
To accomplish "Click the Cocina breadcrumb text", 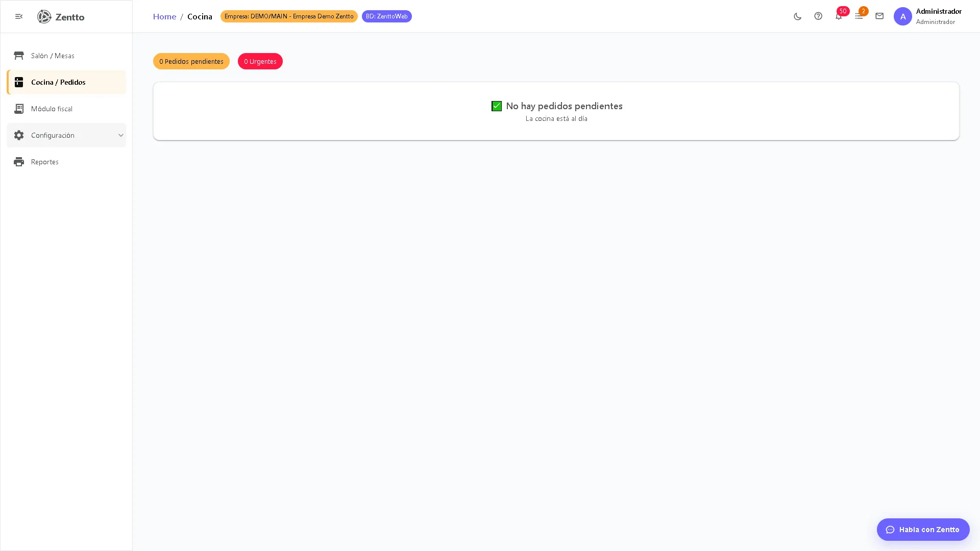I will [x=200, y=16].
